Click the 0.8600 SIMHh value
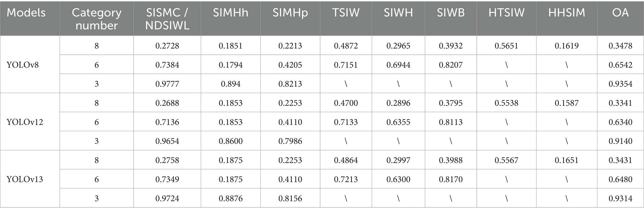 (230, 141)
